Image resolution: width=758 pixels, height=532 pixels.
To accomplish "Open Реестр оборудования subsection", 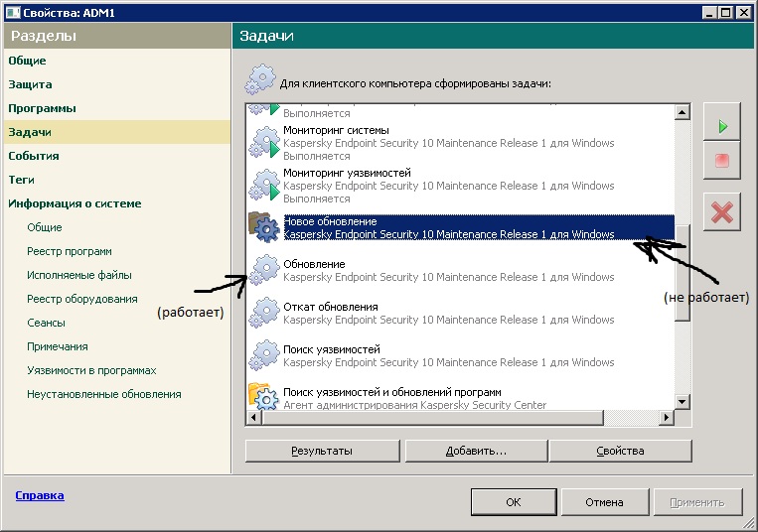I will pyautogui.click(x=82, y=299).
